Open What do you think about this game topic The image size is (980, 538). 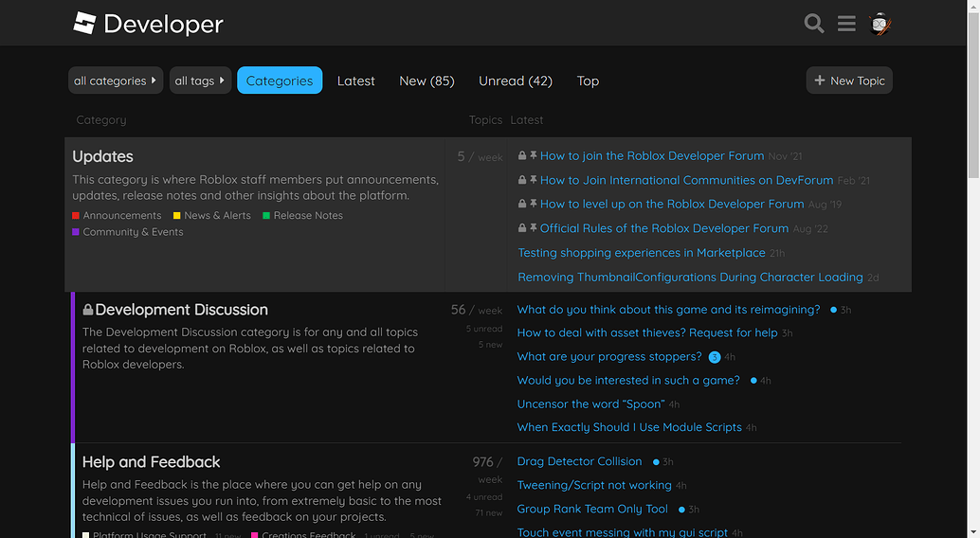(668, 310)
